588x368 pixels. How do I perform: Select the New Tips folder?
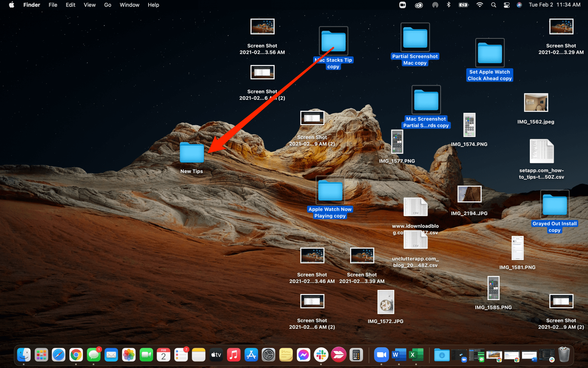pyautogui.click(x=192, y=152)
